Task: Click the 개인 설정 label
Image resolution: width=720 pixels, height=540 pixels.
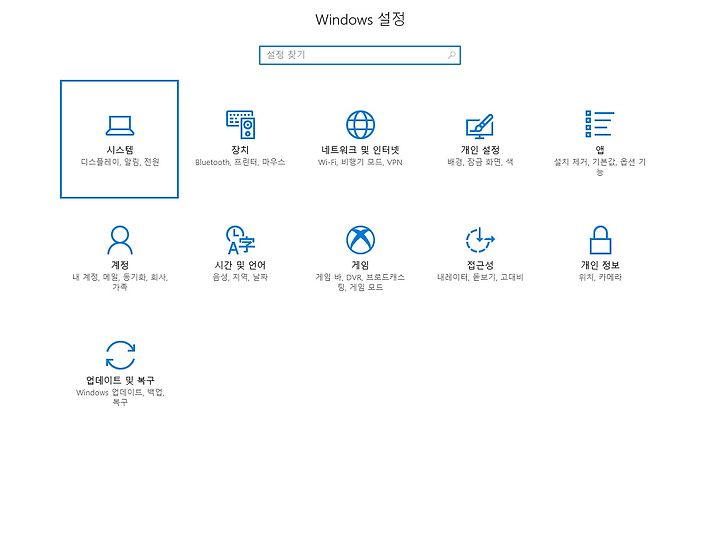Action: tap(480, 150)
